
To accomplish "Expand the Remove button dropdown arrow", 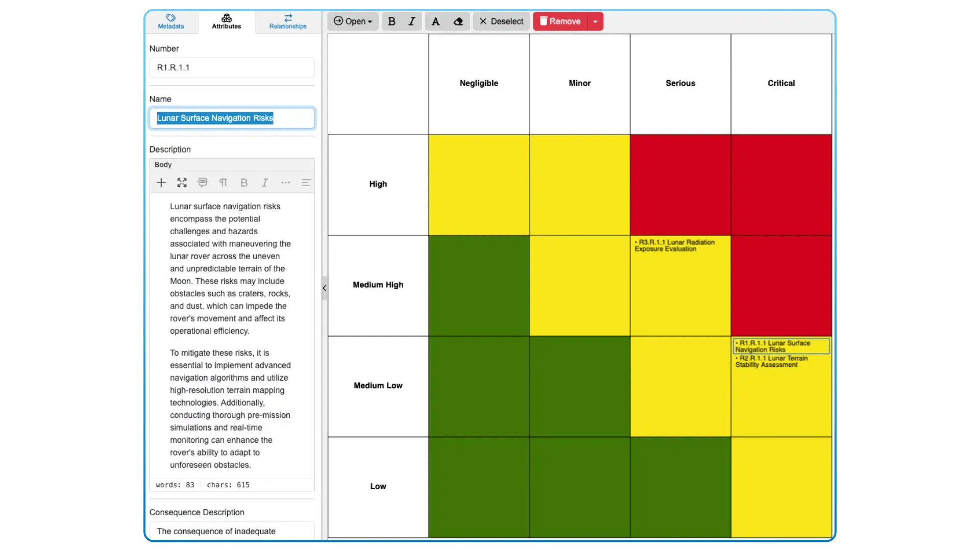I will 595,21.
